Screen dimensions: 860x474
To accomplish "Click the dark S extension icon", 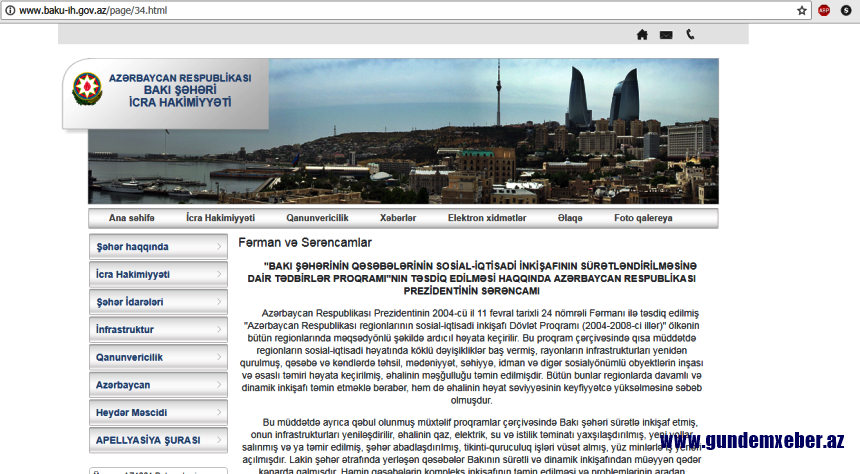I will [846, 10].
